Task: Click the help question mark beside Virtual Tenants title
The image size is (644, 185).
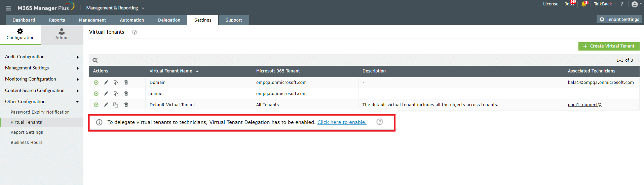Action: click(x=135, y=32)
